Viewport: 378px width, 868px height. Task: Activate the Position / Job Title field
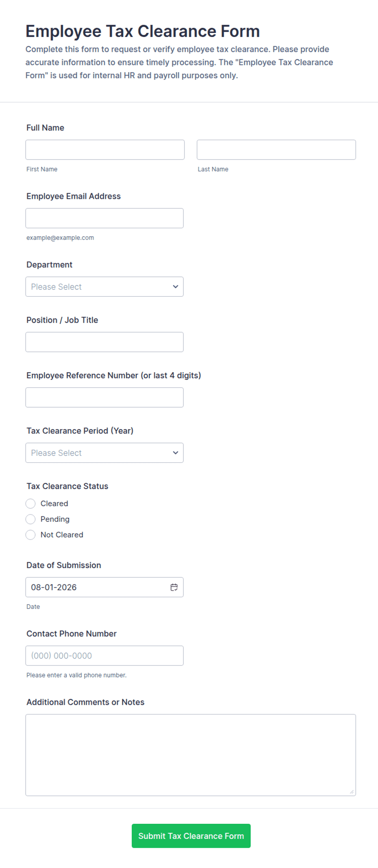(104, 342)
